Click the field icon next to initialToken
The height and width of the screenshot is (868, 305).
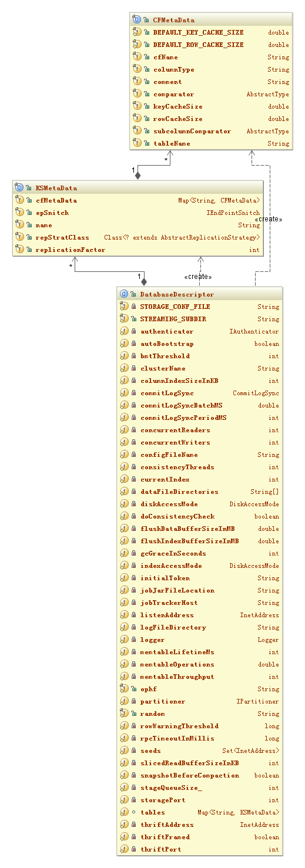(x=123, y=578)
